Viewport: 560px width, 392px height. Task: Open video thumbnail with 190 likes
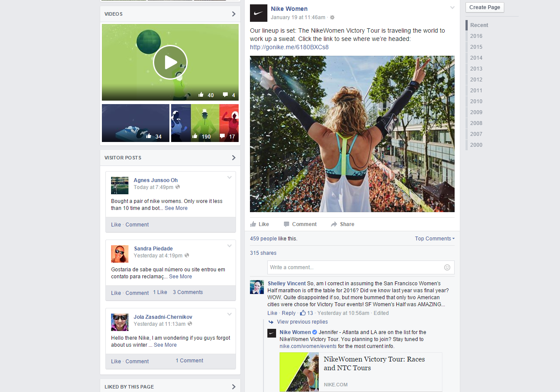205,123
